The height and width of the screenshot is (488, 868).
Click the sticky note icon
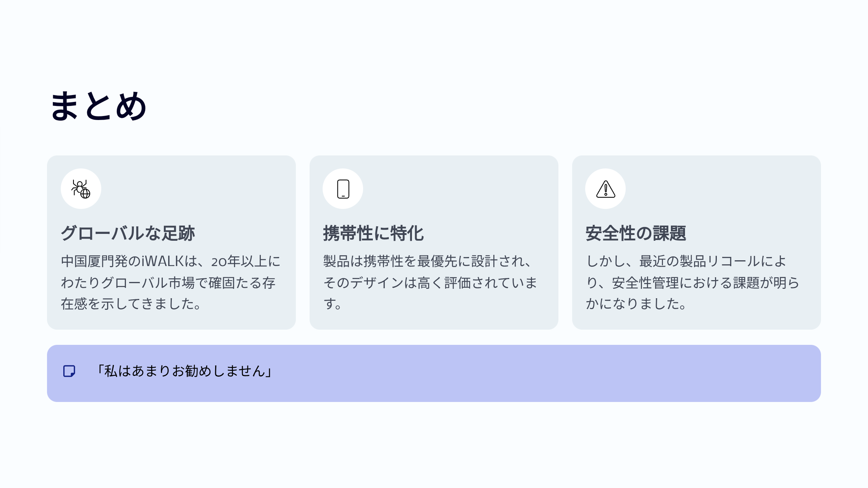tap(69, 371)
